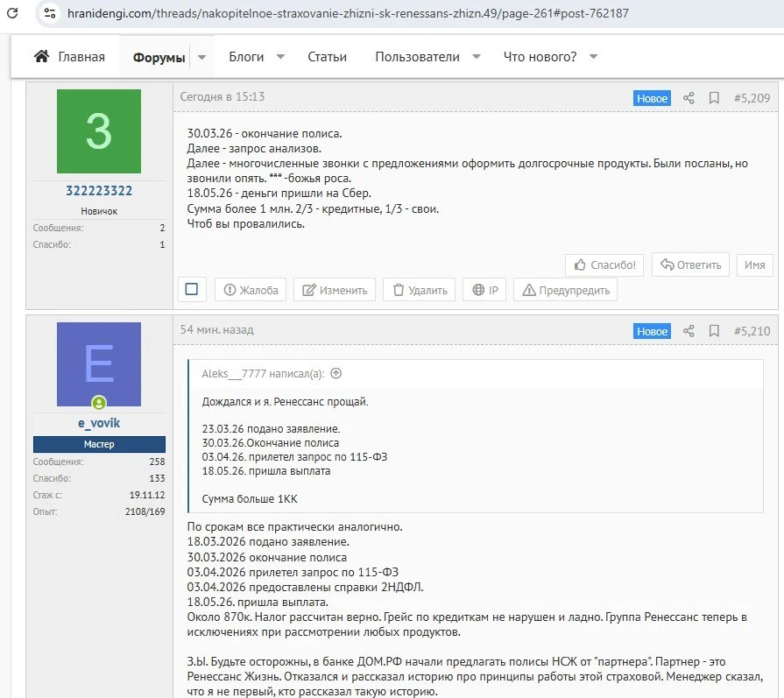Screen dimensions: 784x698
Task: Click the warning triangle icon in Предупредить
Action: tap(529, 290)
